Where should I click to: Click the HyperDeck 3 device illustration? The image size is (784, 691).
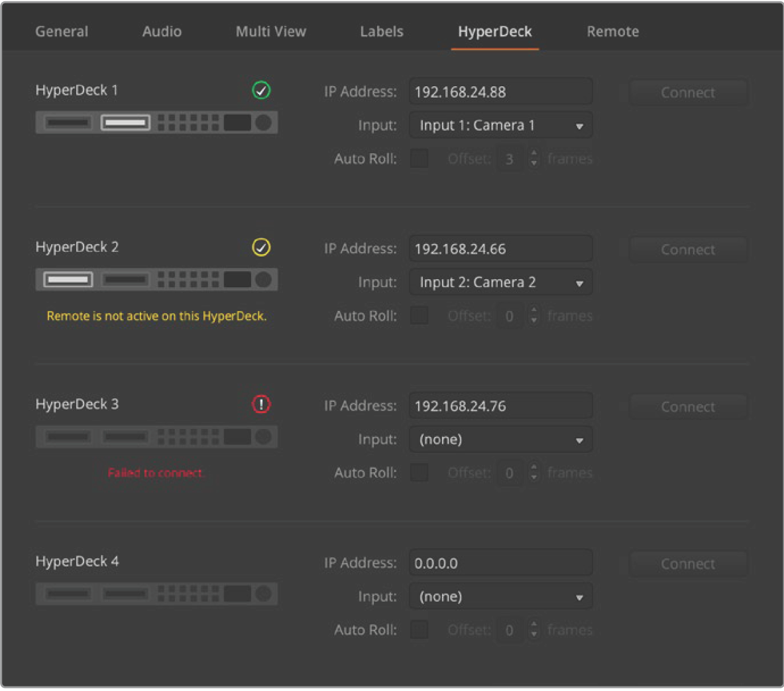(156, 437)
